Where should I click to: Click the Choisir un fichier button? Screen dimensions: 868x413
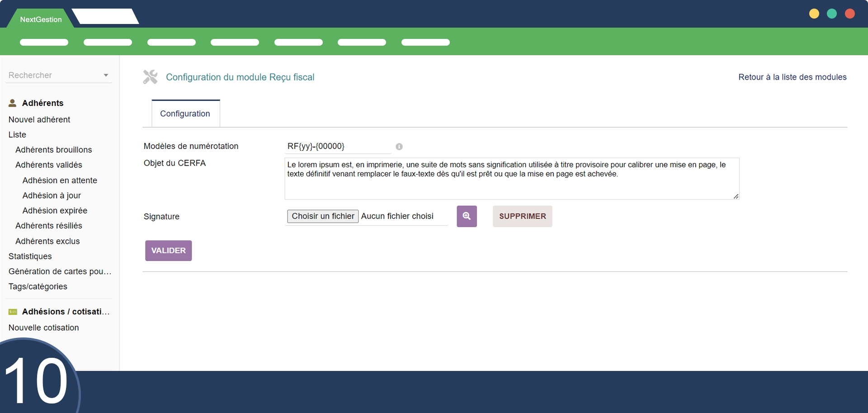[323, 216]
